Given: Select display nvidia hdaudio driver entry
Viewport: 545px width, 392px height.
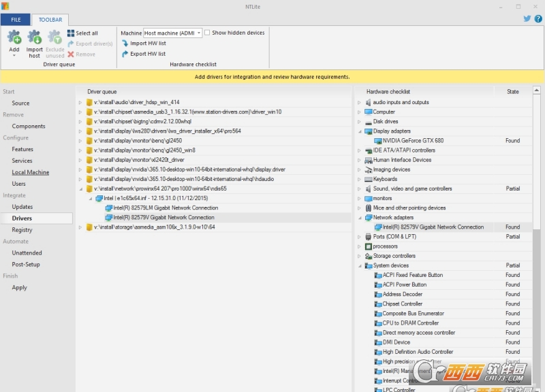Looking at the screenshot, I should coord(184,179).
